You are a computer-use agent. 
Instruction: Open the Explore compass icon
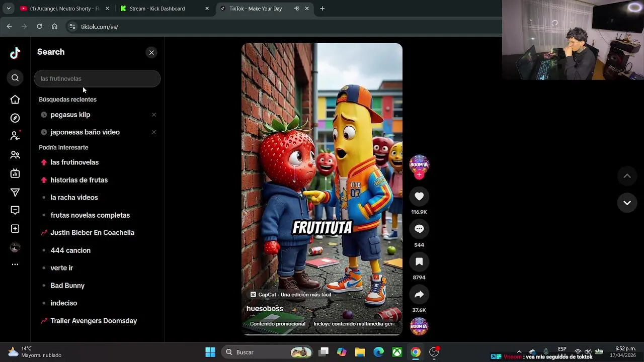[15, 118]
